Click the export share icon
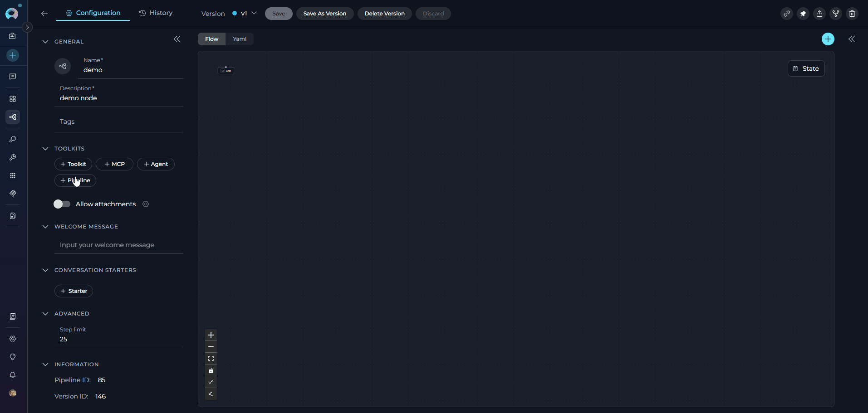This screenshot has width=868, height=413. [819, 14]
